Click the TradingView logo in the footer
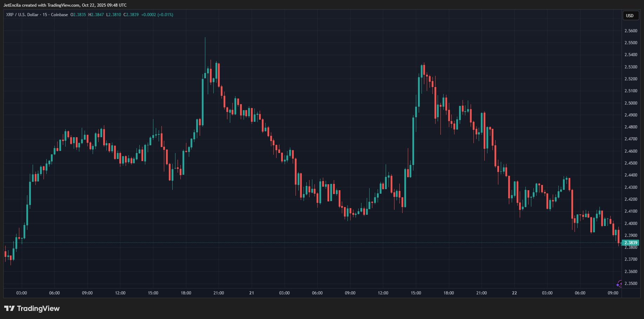Screen dimensions: 644x319 pos(32,308)
